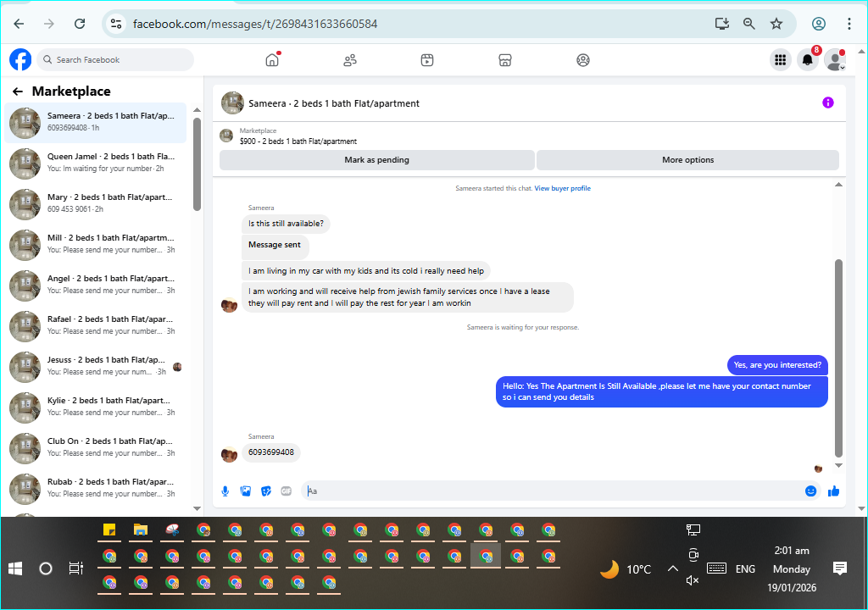Click the address bar URL
This screenshot has width=868, height=610.
click(255, 24)
